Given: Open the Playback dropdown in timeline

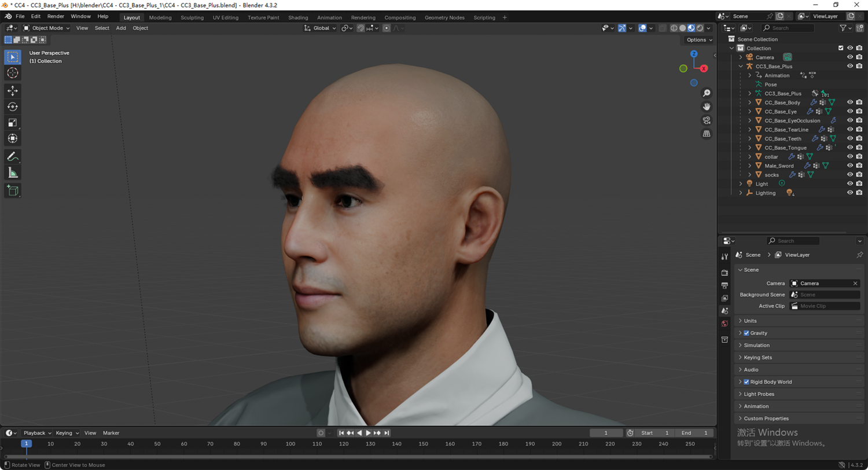Looking at the screenshot, I should click(37, 433).
